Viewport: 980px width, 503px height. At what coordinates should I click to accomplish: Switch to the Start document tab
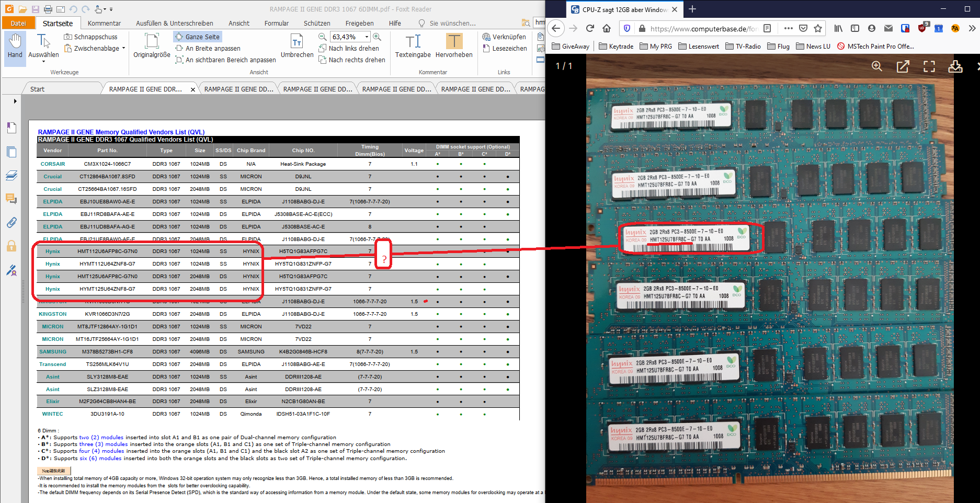pos(37,89)
